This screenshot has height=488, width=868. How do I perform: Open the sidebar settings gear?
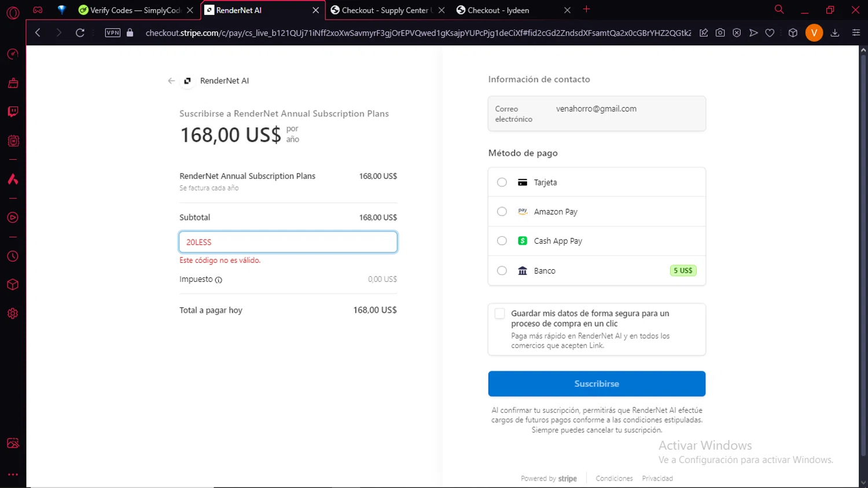13,314
